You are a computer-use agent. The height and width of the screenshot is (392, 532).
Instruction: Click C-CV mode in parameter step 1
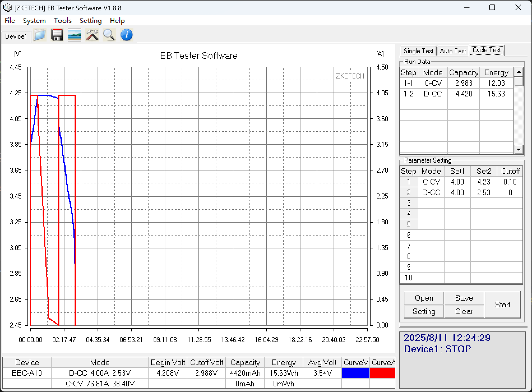[x=431, y=182]
